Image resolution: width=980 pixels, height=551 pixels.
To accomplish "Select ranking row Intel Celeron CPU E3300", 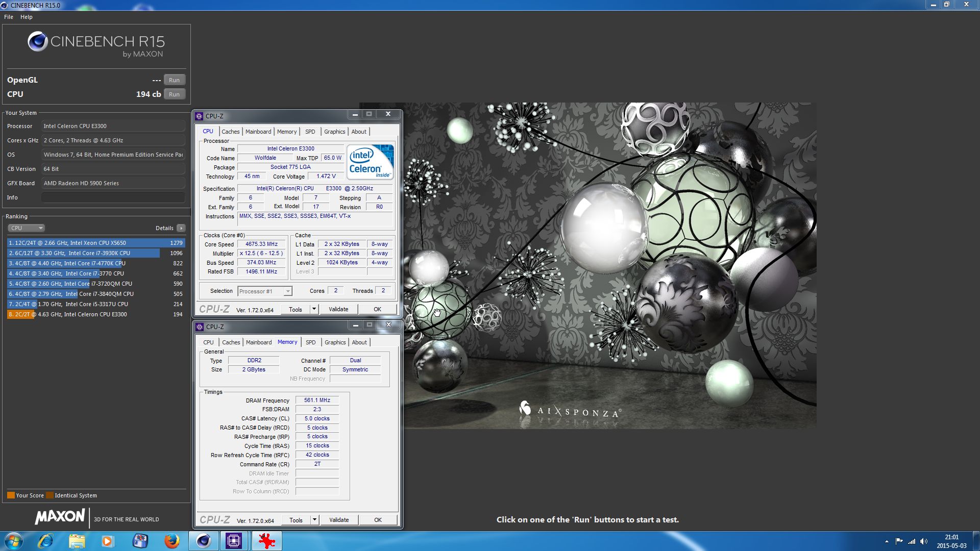I will click(x=95, y=314).
